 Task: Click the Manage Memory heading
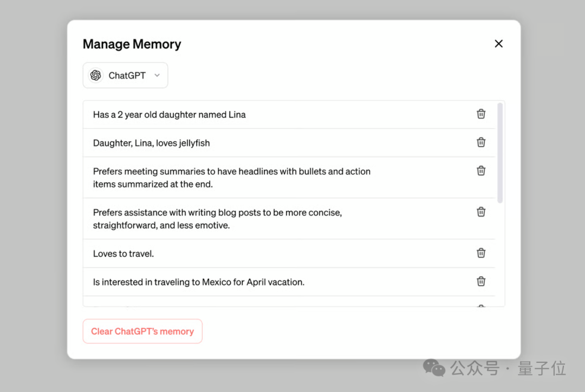tap(132, 44)
